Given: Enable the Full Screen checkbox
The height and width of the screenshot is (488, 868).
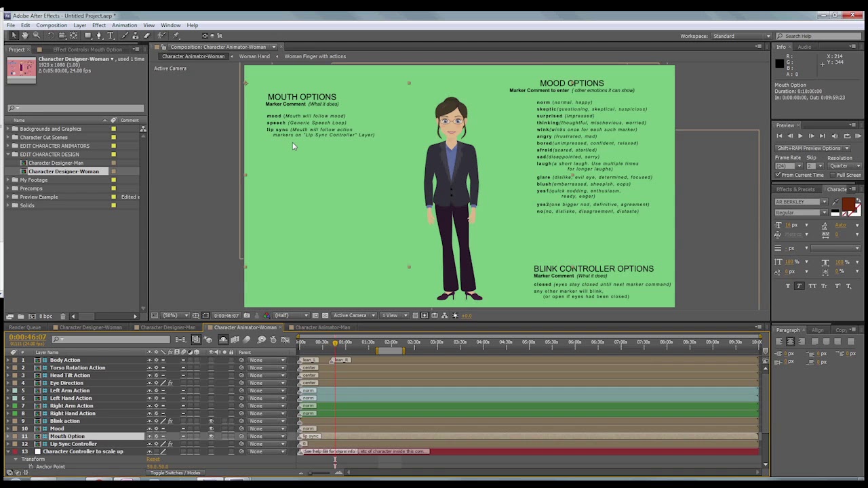Looking at the screenshot, I should tap(833, 175).
